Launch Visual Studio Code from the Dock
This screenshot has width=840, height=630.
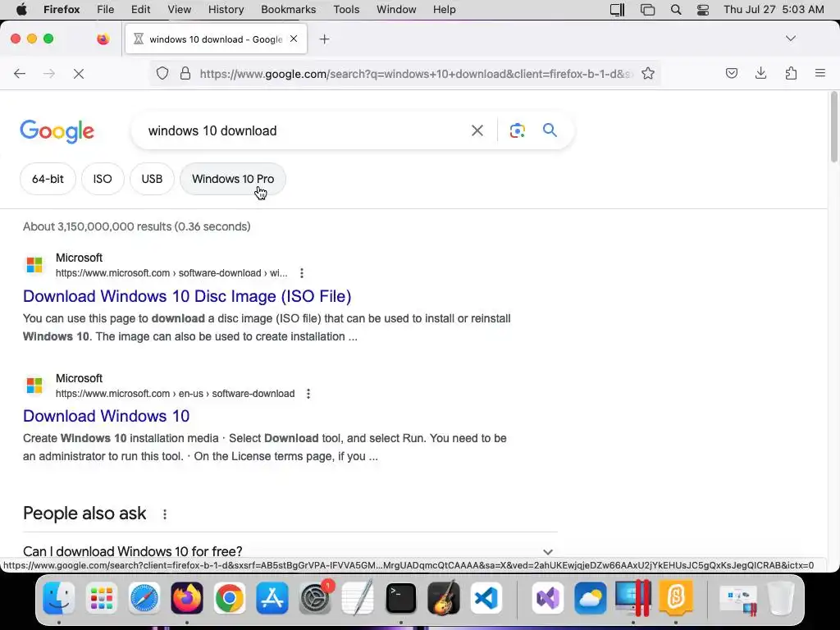pyautogui.click(x=486, y=598)
